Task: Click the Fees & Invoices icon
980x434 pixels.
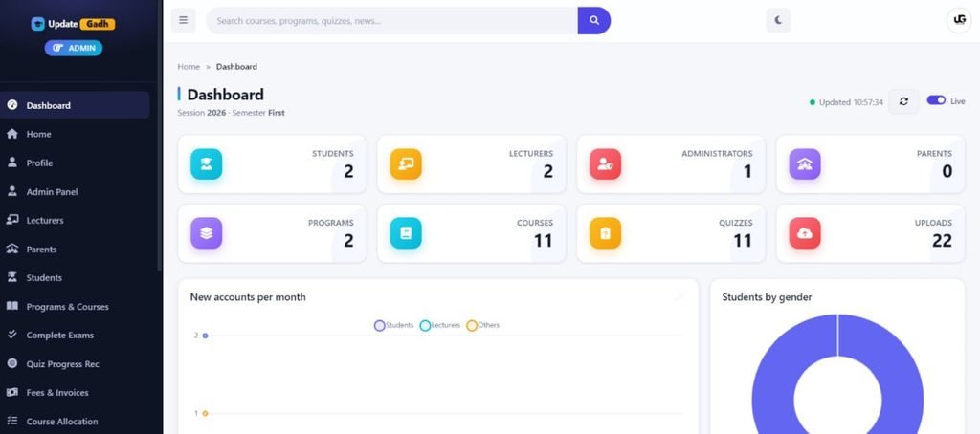Action: point(11,392)
